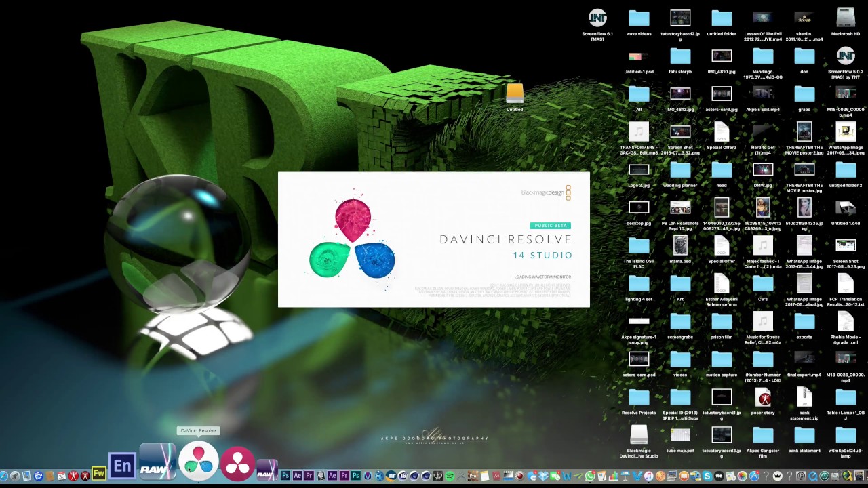This screenshot has width=868, height=488.
Task: Select the poser story file
Action: [763, 402]
